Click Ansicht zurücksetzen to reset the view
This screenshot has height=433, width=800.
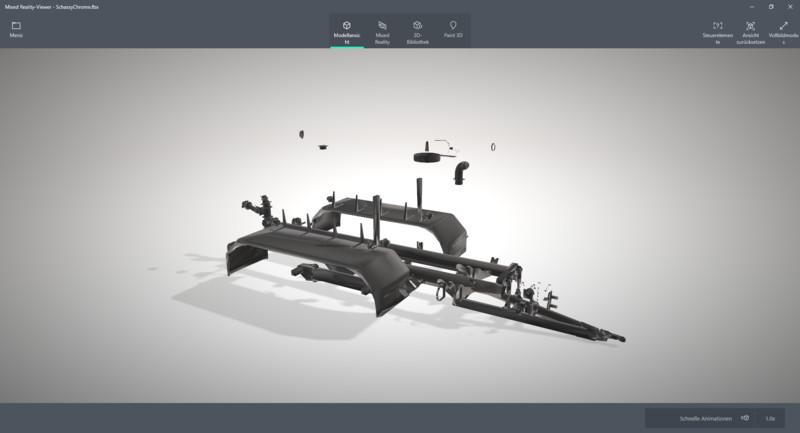tap(750, 32)
